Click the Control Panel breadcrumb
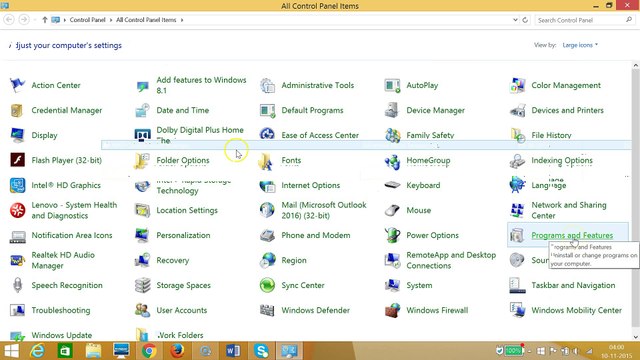This screenshot has height=360, width=640. [x=87, y=20]
